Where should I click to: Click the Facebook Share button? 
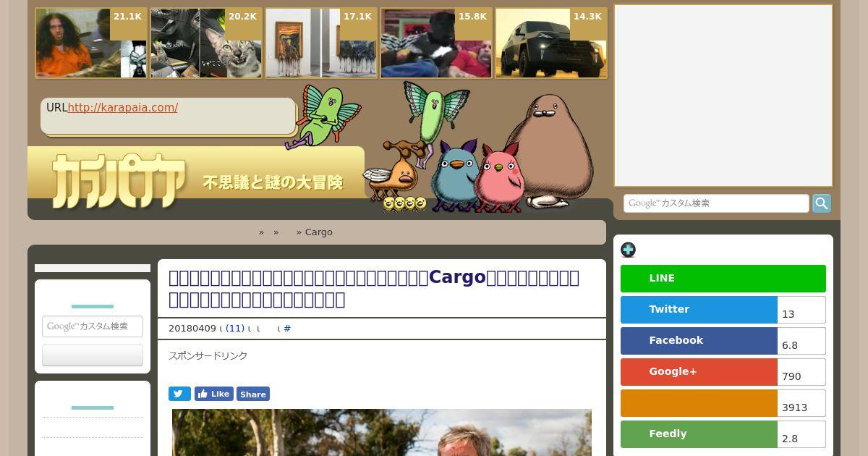coord(252,394)
